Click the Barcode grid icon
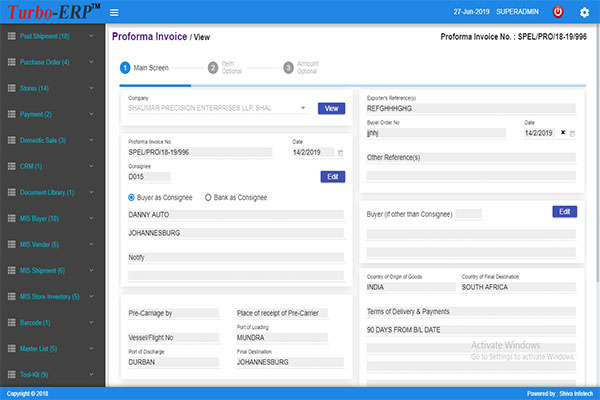The image size is (600, 400). [x=12, y=322]
